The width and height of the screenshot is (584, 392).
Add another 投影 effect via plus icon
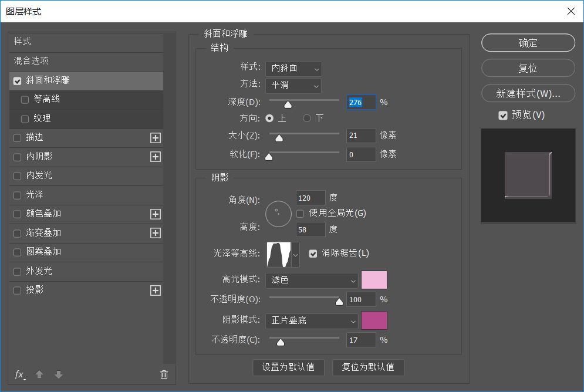pyautogui.click(x=155, y=290)
